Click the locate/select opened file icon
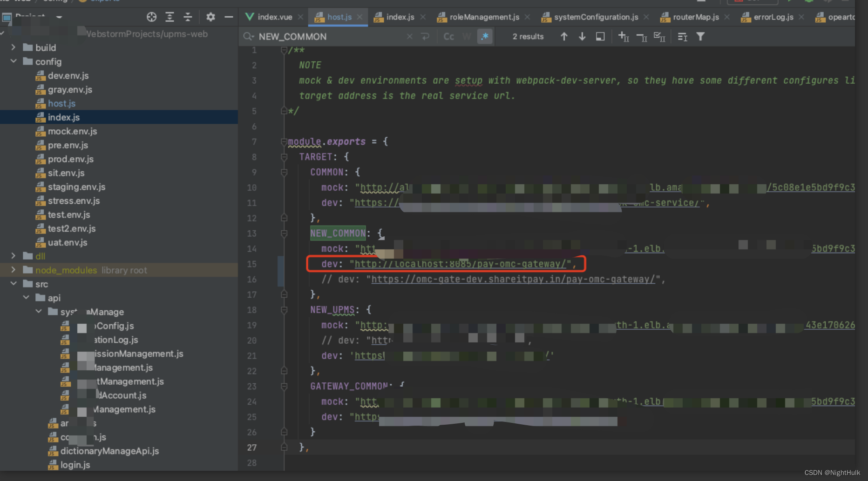 click(151, 17)
